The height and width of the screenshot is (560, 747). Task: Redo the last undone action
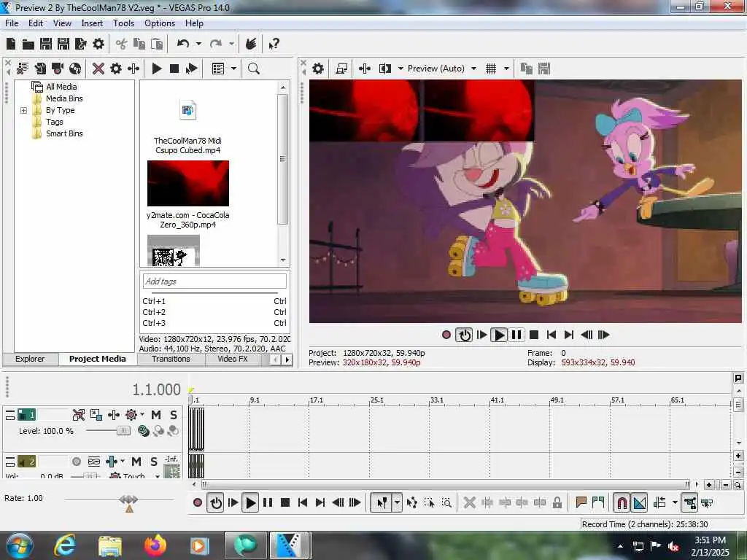(216, 44)
